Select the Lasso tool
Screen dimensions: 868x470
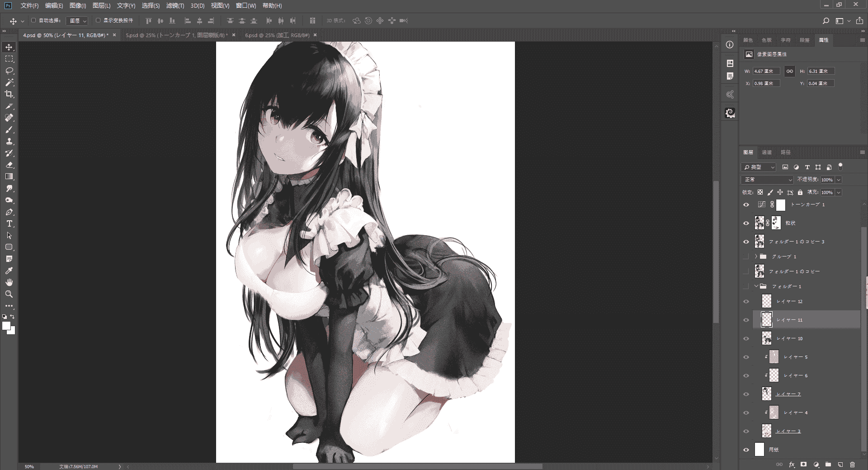coord(9,71)
